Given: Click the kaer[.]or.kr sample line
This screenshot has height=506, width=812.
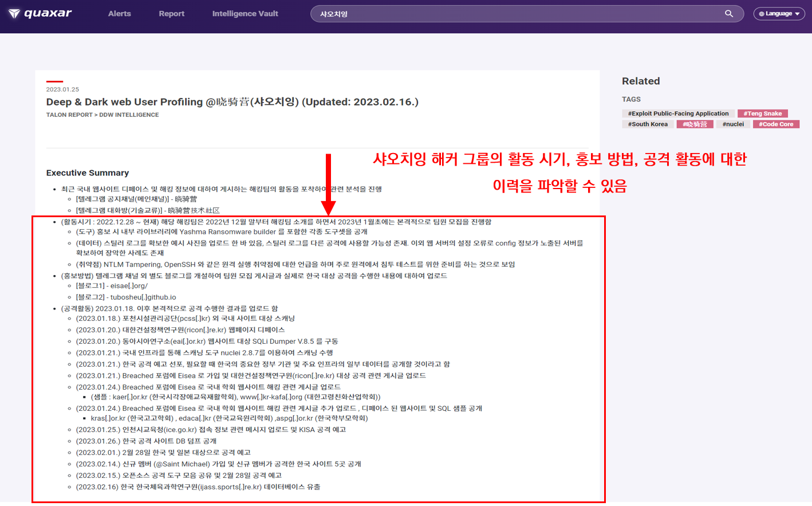Looking at the screenshot, I should 235,397.
